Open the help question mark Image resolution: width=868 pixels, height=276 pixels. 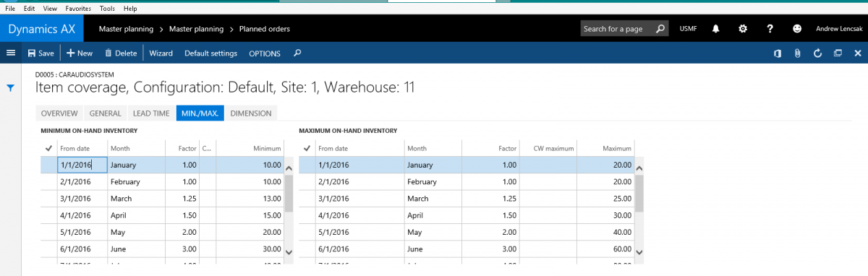tap(770, 29)
